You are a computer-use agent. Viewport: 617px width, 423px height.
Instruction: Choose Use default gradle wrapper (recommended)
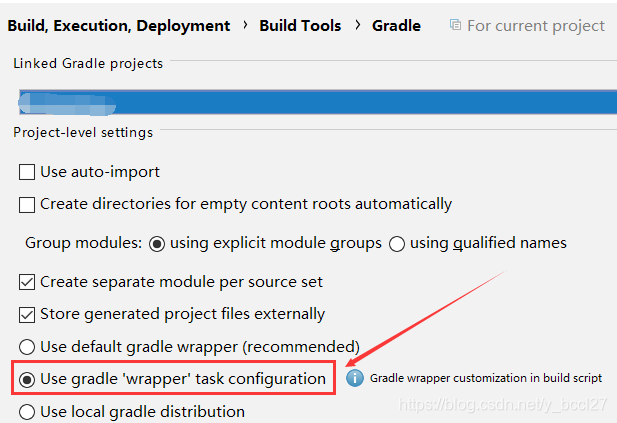tap(27, 347)
